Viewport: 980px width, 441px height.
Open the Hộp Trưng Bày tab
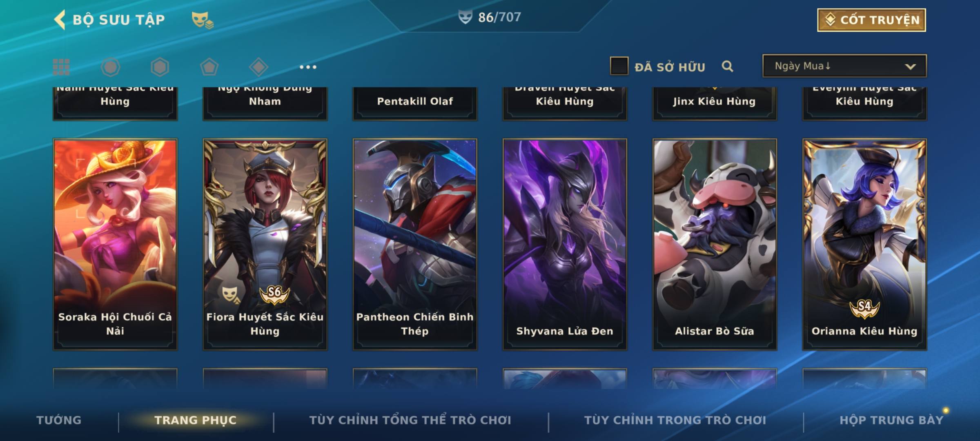[891, 420]
